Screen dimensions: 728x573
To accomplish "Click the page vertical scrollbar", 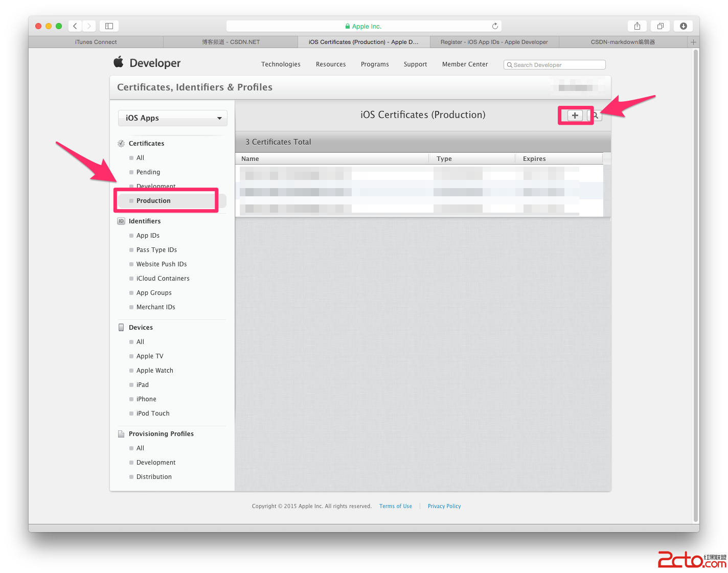I will [x=696, y=286].
